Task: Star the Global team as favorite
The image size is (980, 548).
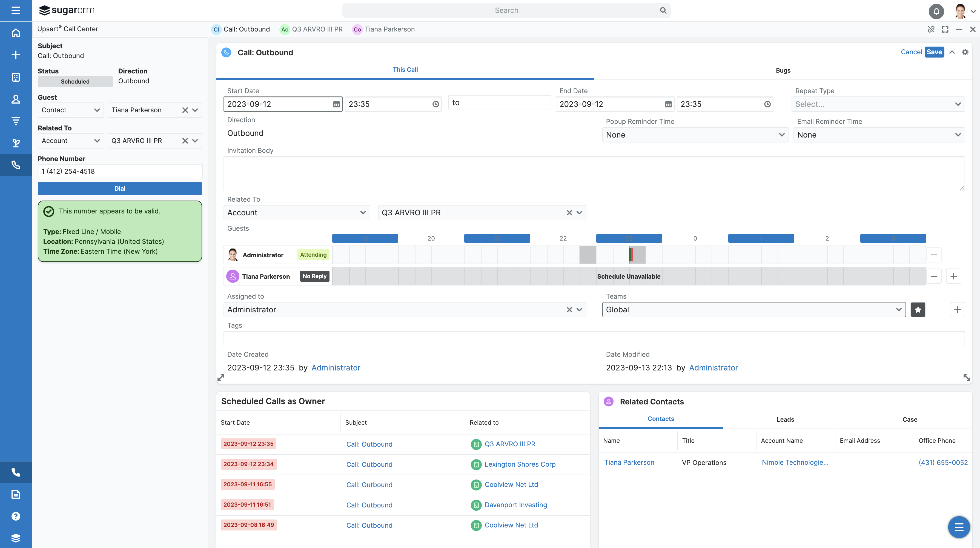Action: point(918,309)
